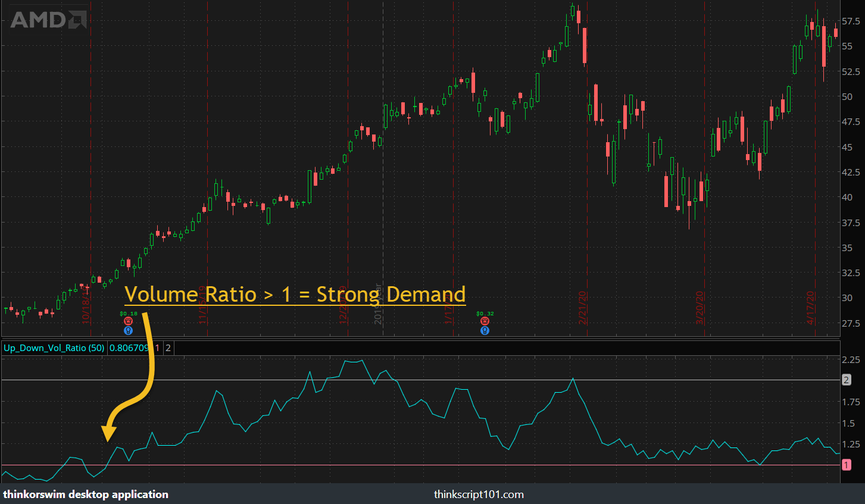Click the red earnings phone icon under $0.18
This screenshot has height=504, width=865.
128,320
